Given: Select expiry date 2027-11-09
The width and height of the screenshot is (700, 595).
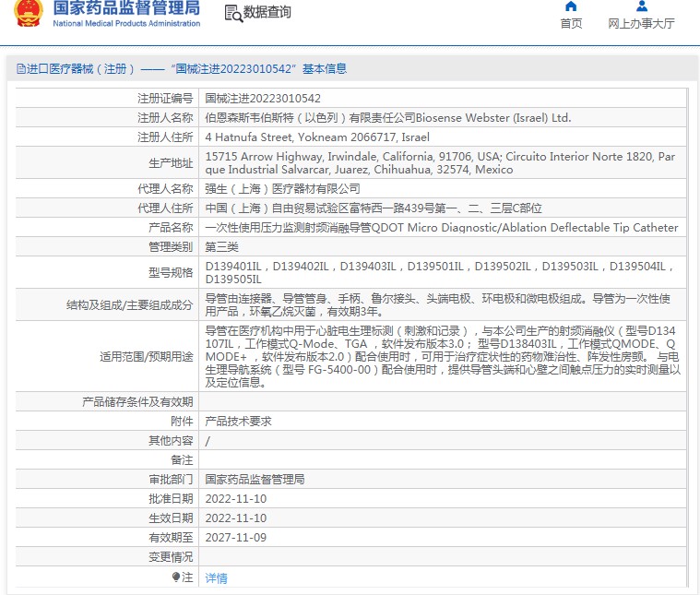Looking at the screenshot, I should (236, 538).
